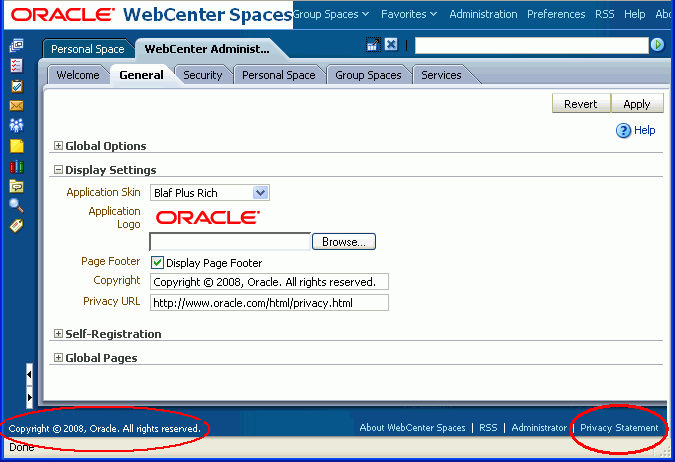
Task: Click the green arrow search go button
Action: pyautogui.click(x=657, y=44)
